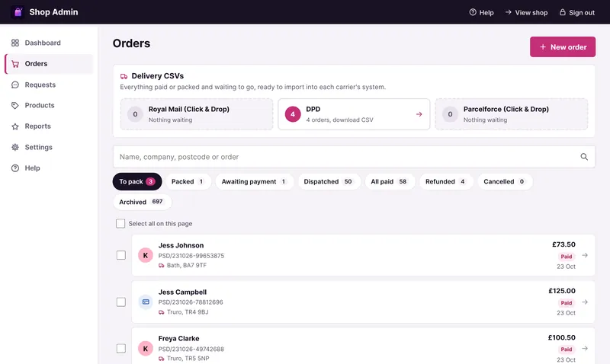Click the Paid badge on Jess Campbell's order
610x364 pixels.
567,302
